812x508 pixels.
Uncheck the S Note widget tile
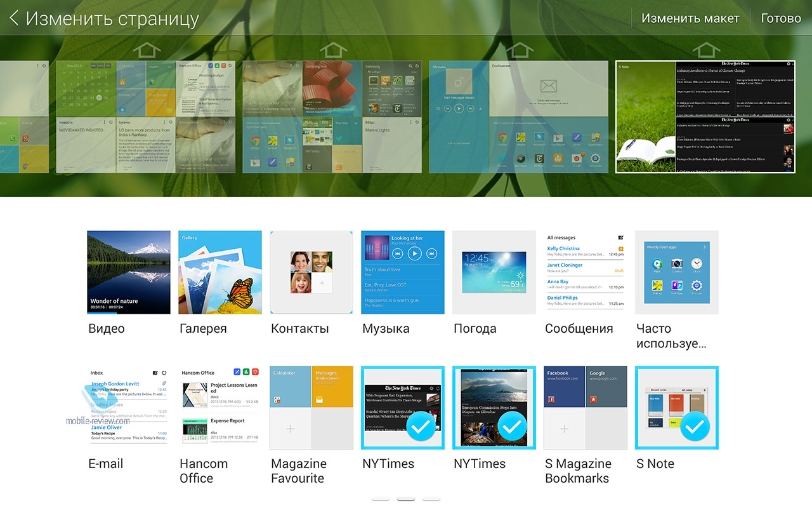coord(677,408)
